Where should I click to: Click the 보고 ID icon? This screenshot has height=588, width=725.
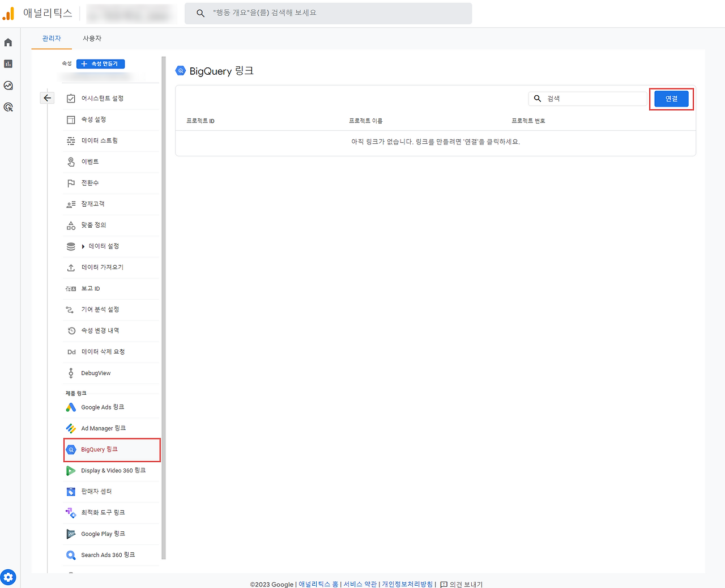coord(71,289)
